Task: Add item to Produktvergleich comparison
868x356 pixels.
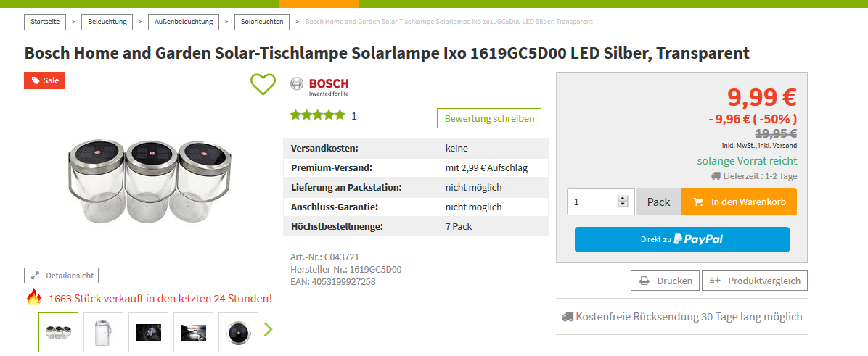Action: 755,281
